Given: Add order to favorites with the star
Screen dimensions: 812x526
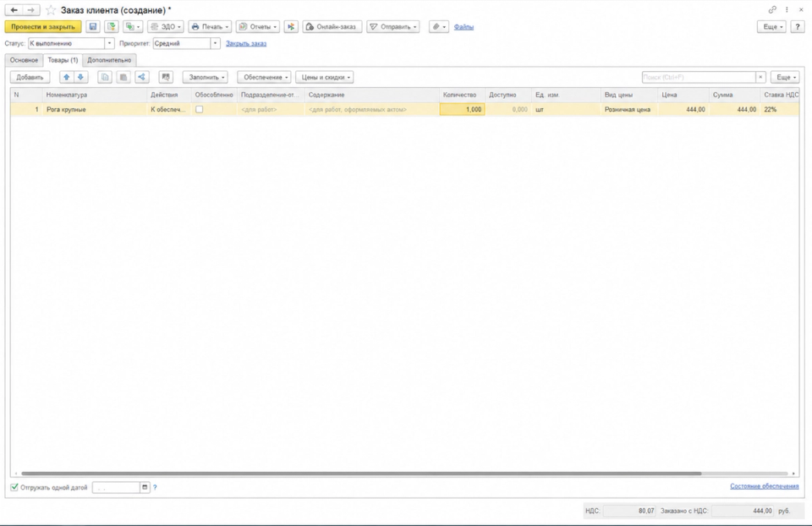Looking at the screenshot, I should coord(51,10).
